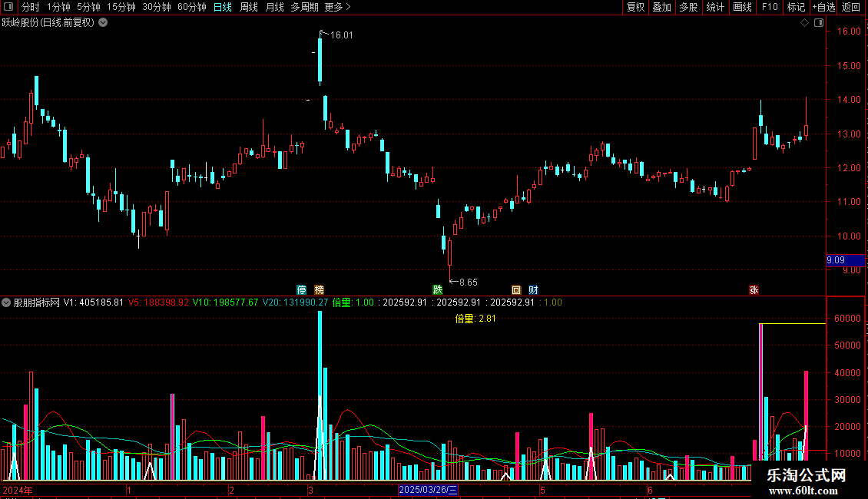The image size is (868, 499).
Task: Open the 多周期 multi-period view
Action: [304, 7]
